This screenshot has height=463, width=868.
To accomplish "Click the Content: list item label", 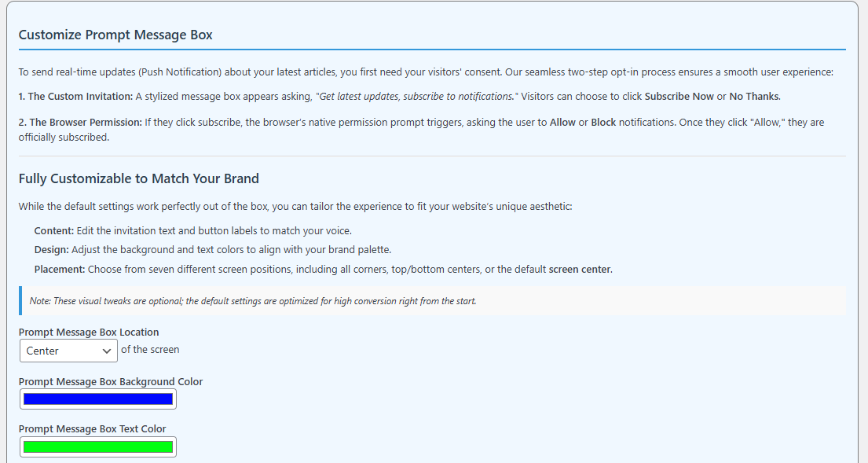I will [x=54, y=231].
